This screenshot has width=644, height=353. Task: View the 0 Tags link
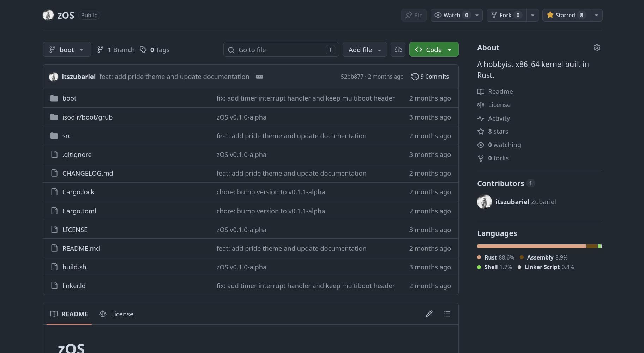click(x=155, y=50)
